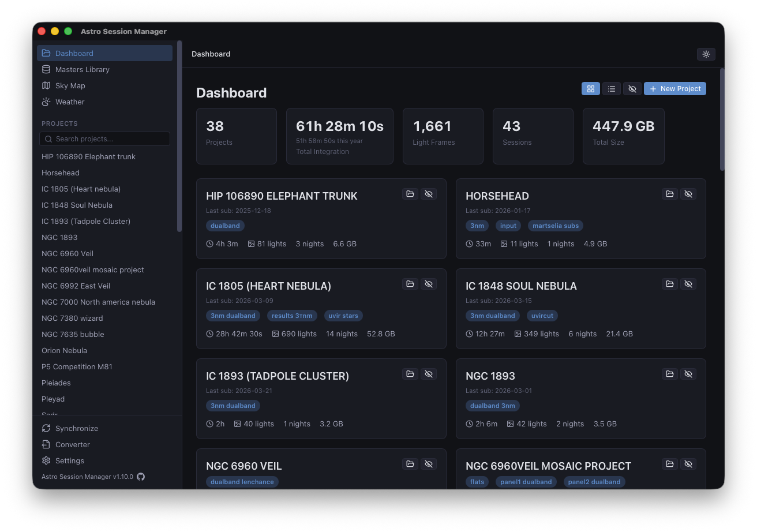Select the Orion Nebula project
Viewport: 757px width, 532px height.
[x=64, y=350]
